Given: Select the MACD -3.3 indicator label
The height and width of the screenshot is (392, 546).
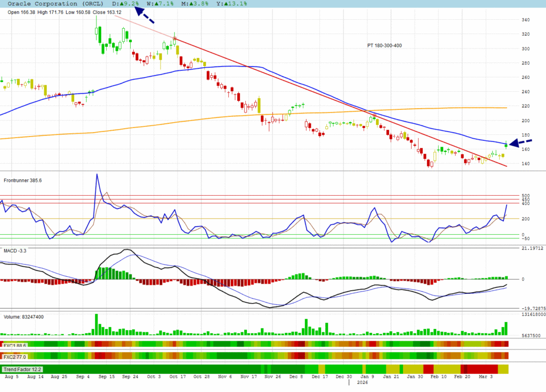Looking at the screenshot, I should tap(15, 250).
